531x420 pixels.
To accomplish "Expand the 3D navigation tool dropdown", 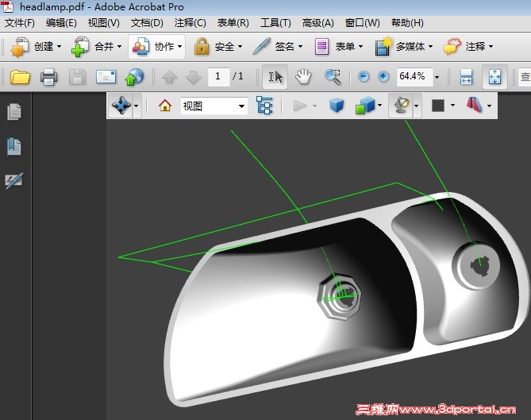I will point(137,106).
